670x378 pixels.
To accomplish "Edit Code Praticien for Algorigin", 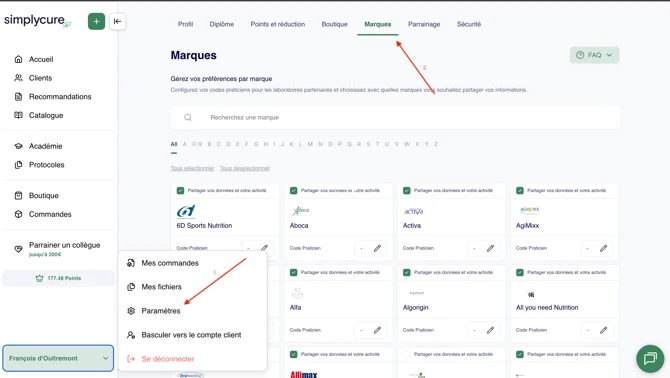I will click(x=491, y=330).
